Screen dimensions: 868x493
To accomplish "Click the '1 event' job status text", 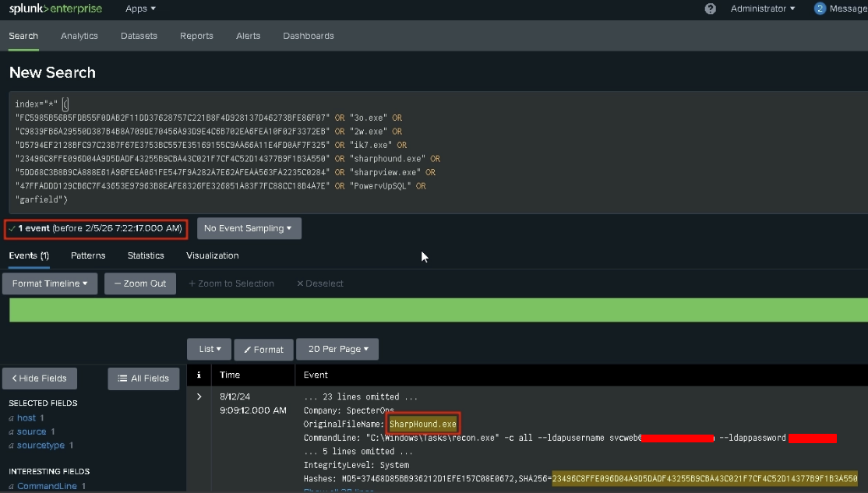I will 34,228.
